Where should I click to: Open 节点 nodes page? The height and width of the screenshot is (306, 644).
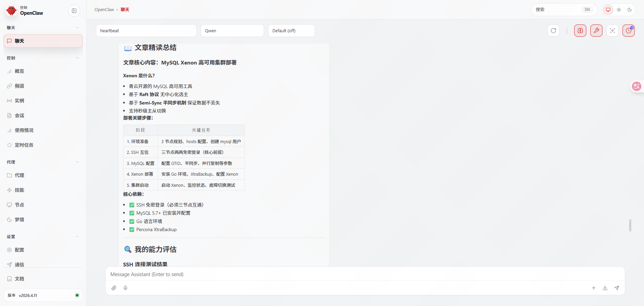[43, 205]
